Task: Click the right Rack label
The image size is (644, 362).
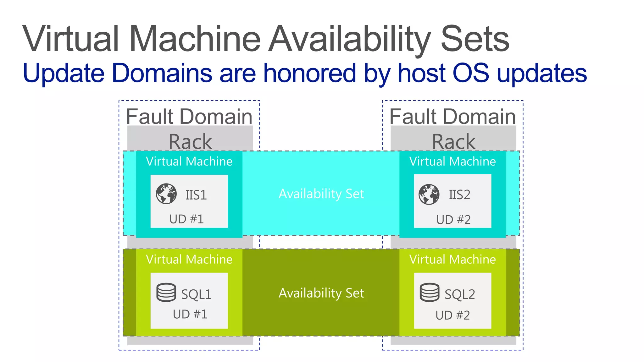Action: tap(453, 142)
